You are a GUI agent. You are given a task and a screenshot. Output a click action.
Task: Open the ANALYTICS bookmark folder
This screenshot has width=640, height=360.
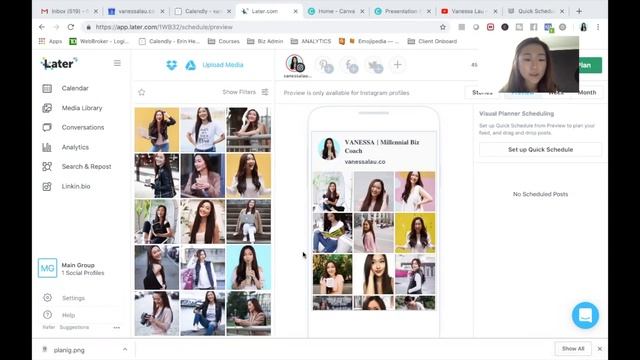[x=311, y=41]
